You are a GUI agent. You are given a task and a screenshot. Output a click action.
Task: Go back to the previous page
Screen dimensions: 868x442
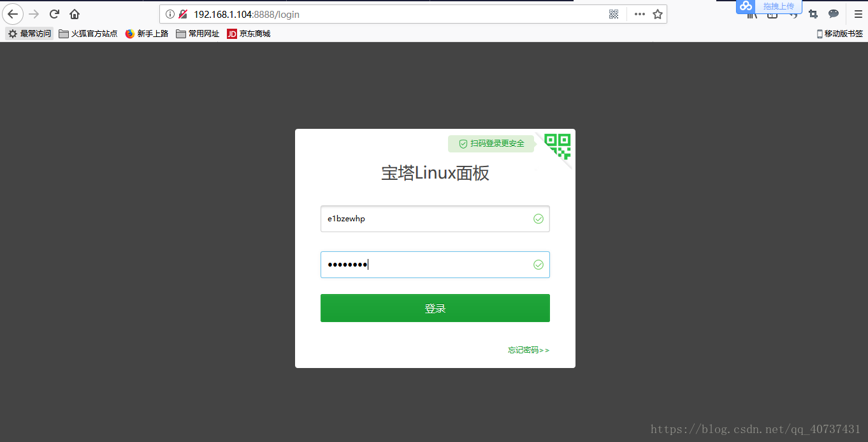click(13, 14)
